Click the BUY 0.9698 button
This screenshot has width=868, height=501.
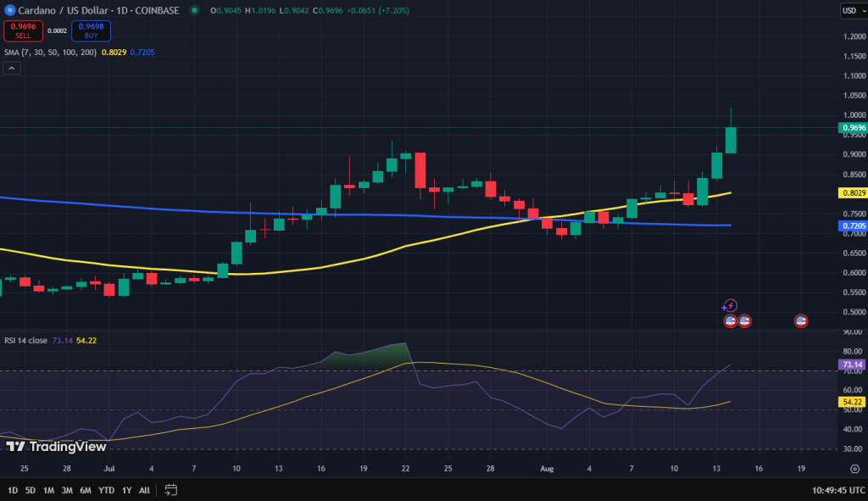(x=91, y=31)
